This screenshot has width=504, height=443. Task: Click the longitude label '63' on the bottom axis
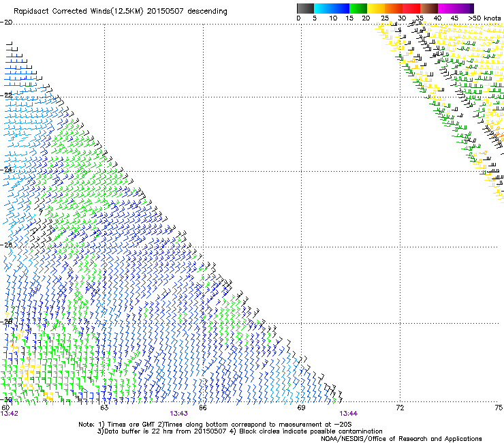pos(104,408)
